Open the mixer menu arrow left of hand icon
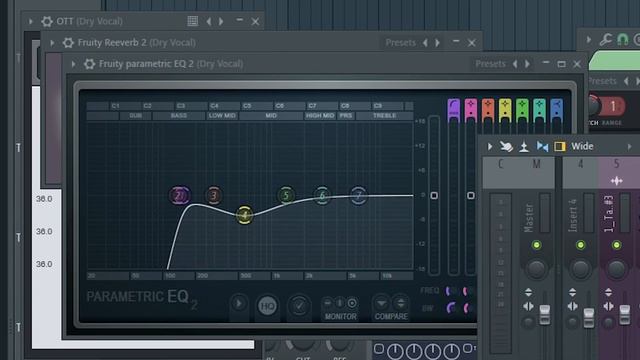 coord(490,146)
